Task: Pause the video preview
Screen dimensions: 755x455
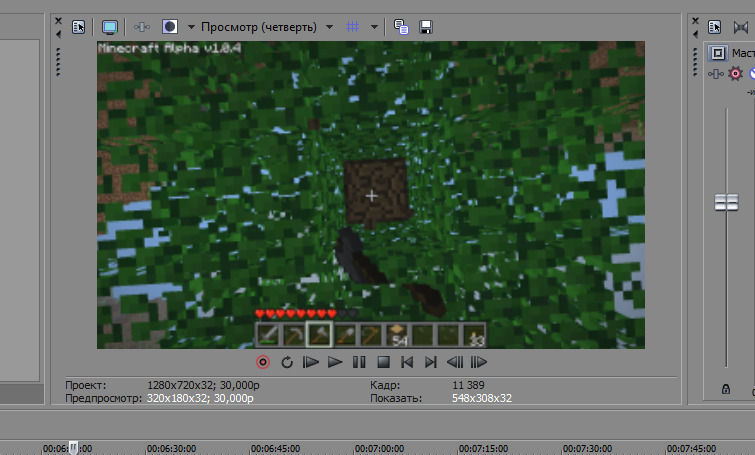Action: (359, 362)
